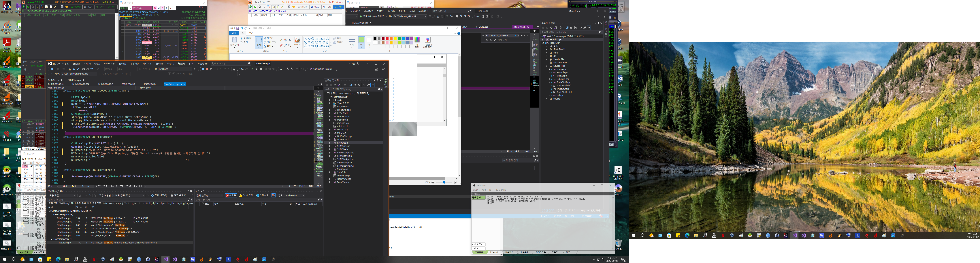Open the 디버그(D) menu in SHMSiseApp Visual Studio
The height and width of the screenshot is (263, 980).
[x=134, y=64]
